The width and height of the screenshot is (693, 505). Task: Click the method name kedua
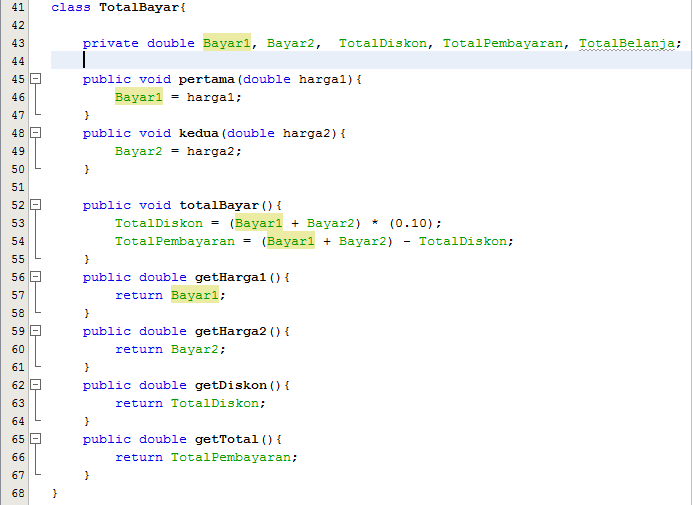(198, 133)
